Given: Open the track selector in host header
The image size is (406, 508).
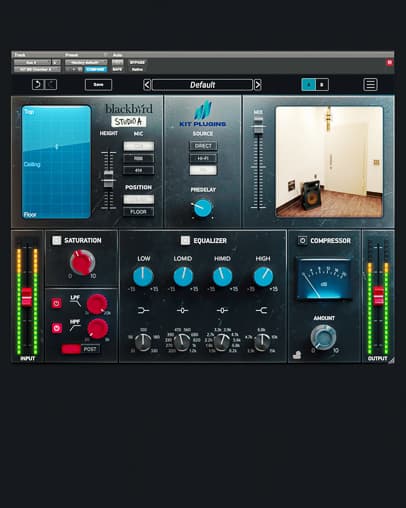Looking at the screenshot, I should [x=32, y=62].
